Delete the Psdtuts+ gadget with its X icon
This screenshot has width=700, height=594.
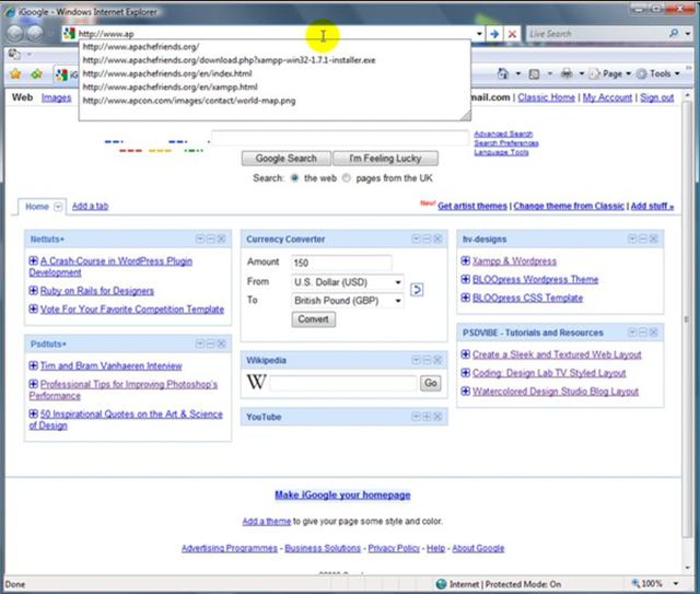222,344
